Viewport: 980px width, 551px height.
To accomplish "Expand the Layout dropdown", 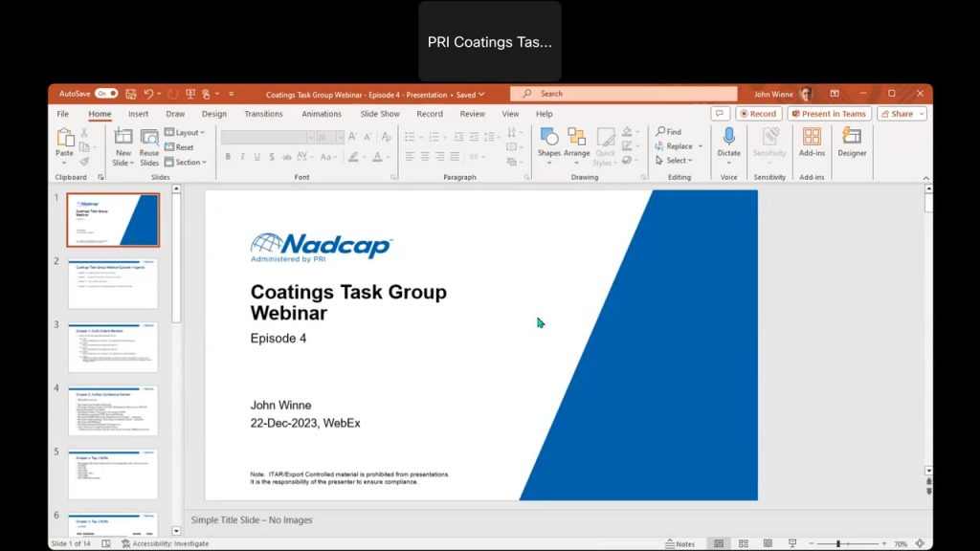I will [185, 133].
